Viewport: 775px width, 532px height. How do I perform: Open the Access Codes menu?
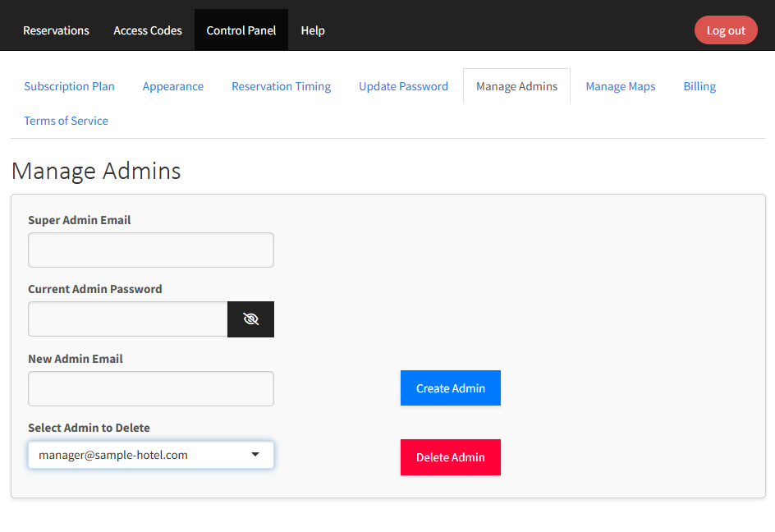(x=148, y=30)
